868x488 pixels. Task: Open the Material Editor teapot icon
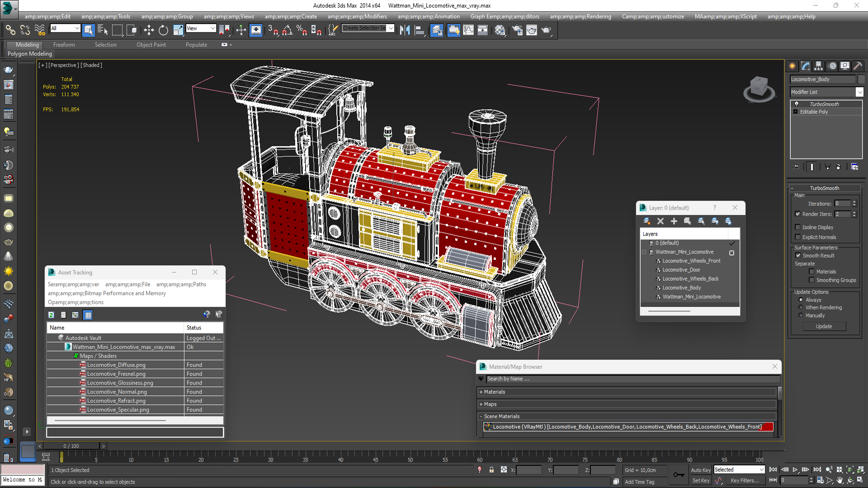[x=500, y=30]
